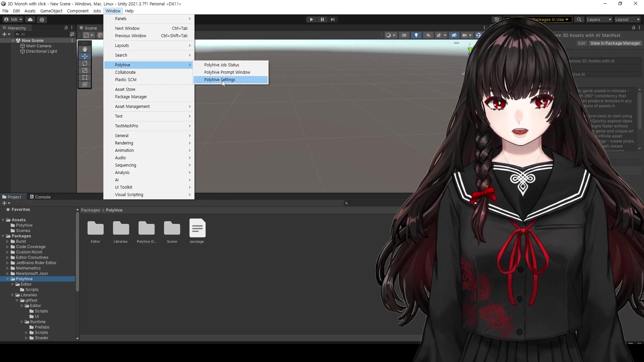Switch to the Console tab

pyautogui.click(x=40, y=197)
